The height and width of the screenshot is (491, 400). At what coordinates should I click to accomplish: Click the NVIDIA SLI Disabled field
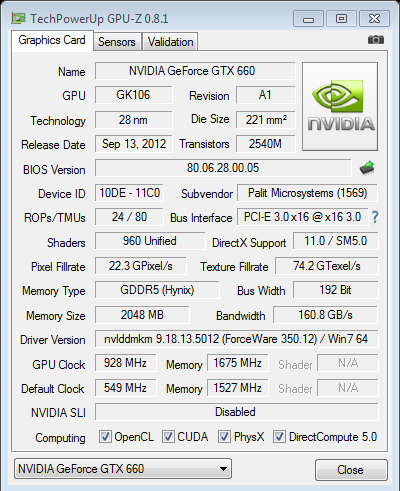(x=236, y=412)
